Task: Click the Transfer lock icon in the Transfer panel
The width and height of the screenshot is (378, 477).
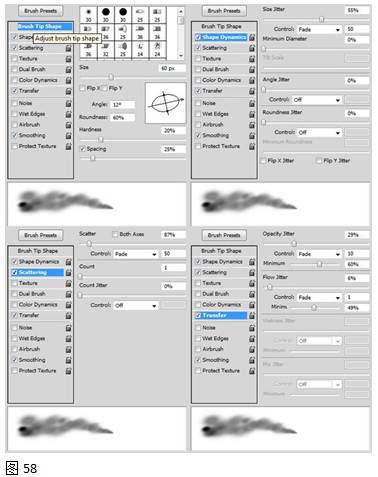Action: [252, 315]
